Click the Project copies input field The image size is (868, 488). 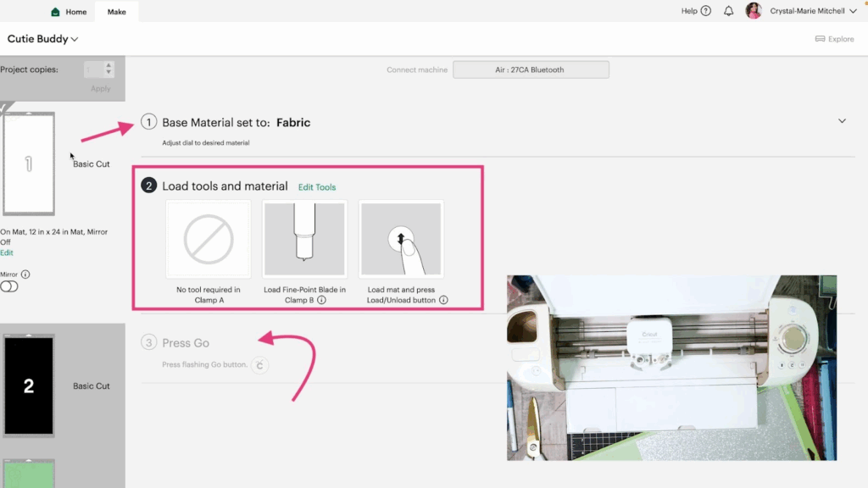(94, 69)
